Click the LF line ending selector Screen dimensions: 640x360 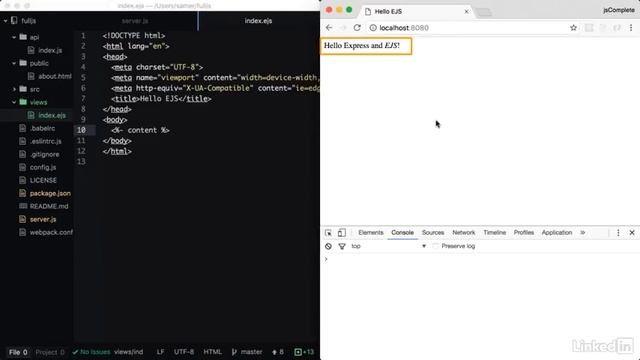coord(160,352)
